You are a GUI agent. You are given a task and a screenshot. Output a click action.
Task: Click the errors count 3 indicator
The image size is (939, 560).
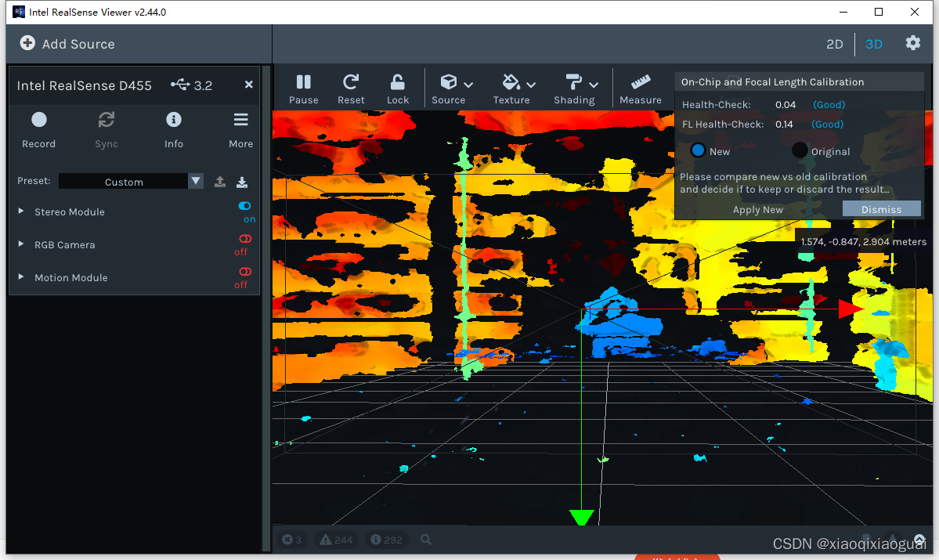click(291, 540)
